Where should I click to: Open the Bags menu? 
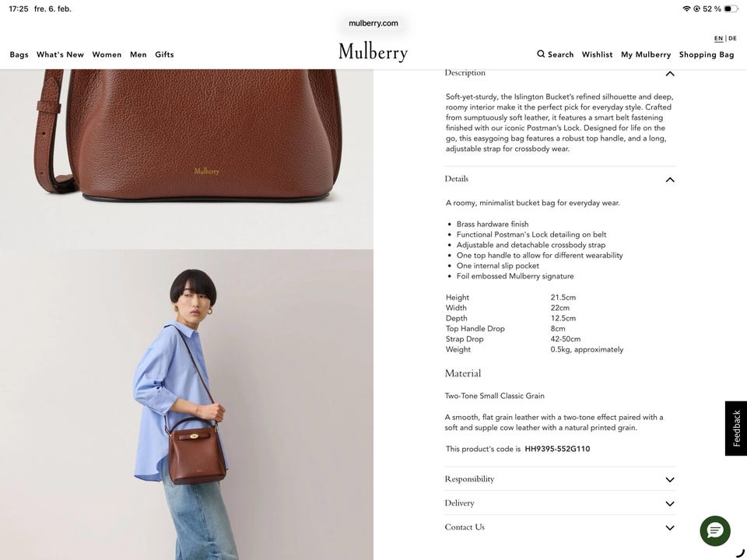pyautogui.click(x=19, y=54)
